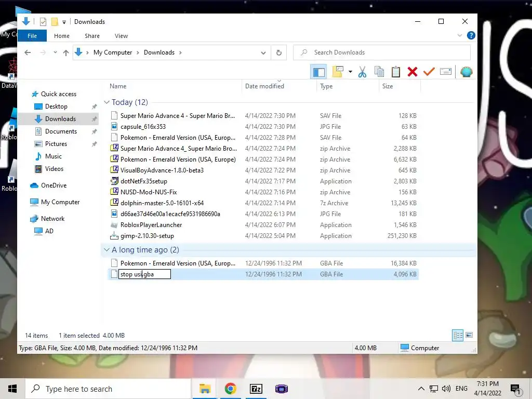Click My Computer in the address breadcrumb
Image resolution: width=532 pixels, height=399 pixels.
(x=113, y=52)
